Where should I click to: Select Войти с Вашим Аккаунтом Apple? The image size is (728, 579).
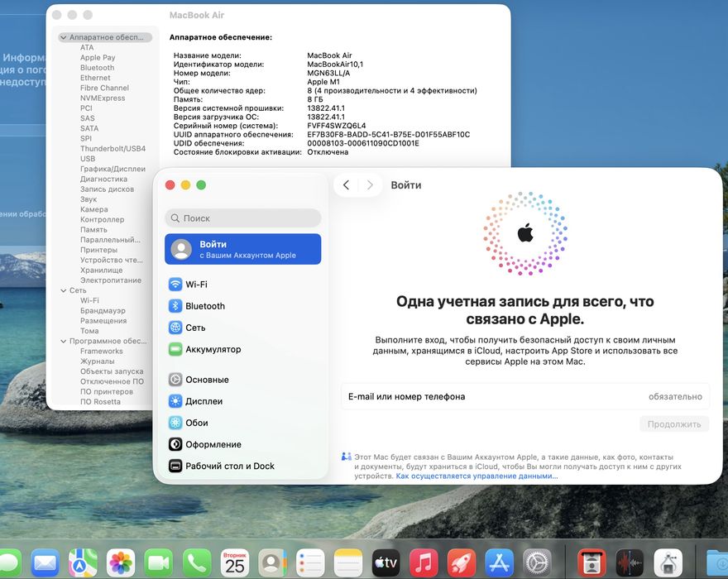tap(243, 249)
